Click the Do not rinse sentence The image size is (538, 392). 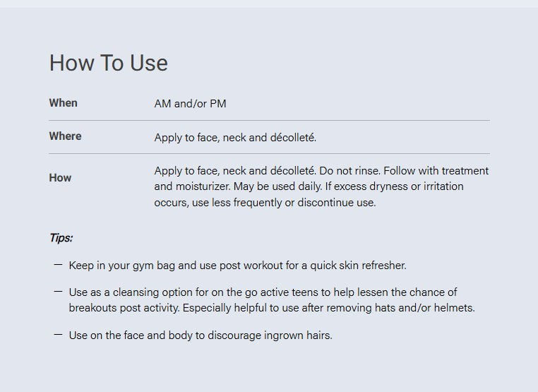[349, 171]
